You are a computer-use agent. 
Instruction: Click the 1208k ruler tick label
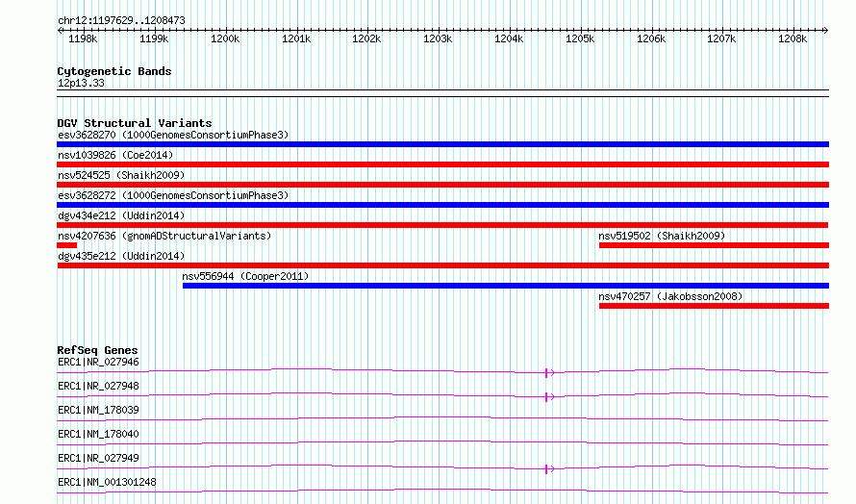tap(793, 38)
